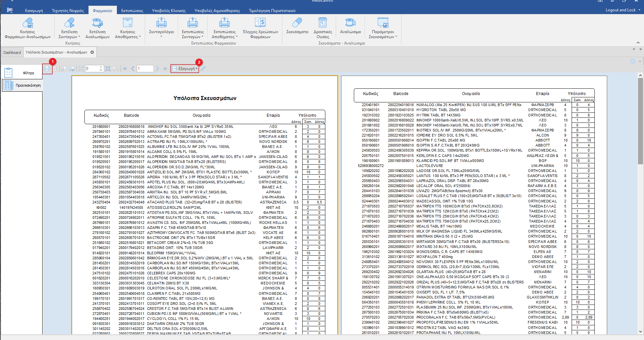The width and height of the screenshot is (644, 340).
Task: Expand Εκτέλεση Συνταγών dropdown
Action: coord(69,29)
